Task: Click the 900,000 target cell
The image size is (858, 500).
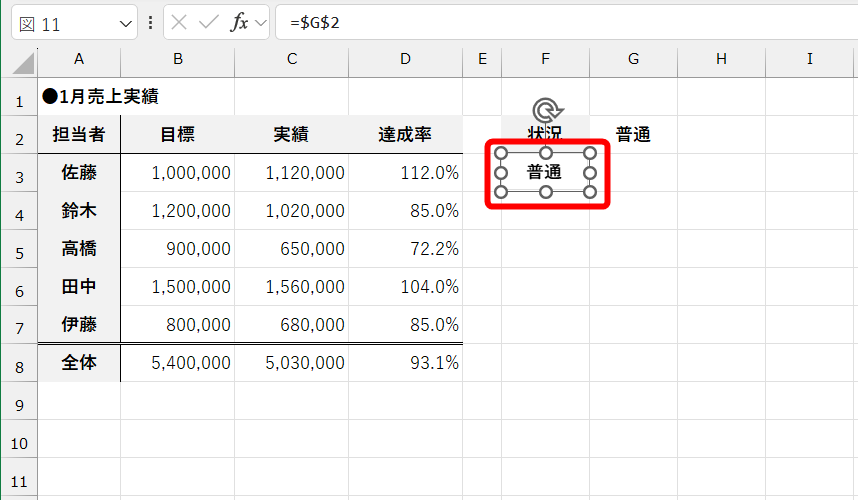Action: tap(178, 249)
